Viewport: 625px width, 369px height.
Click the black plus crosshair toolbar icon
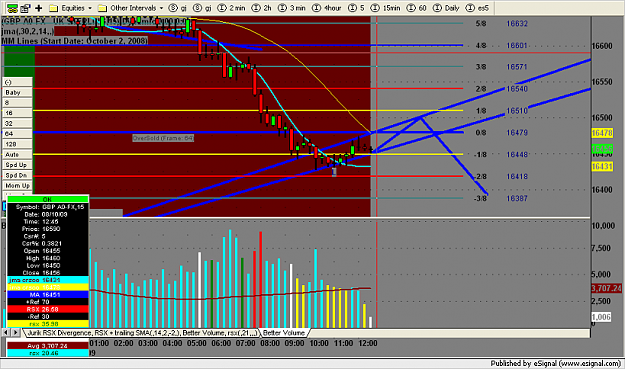(39, 8)
